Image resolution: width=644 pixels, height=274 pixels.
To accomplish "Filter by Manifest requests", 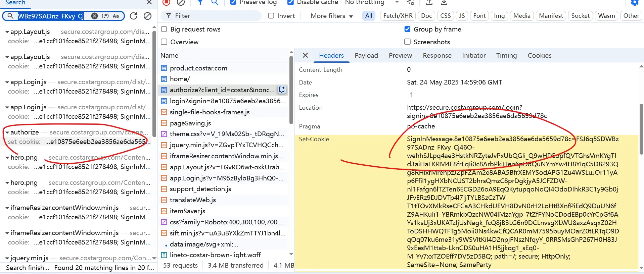I will pyautogui.click(x=551, y=16).
